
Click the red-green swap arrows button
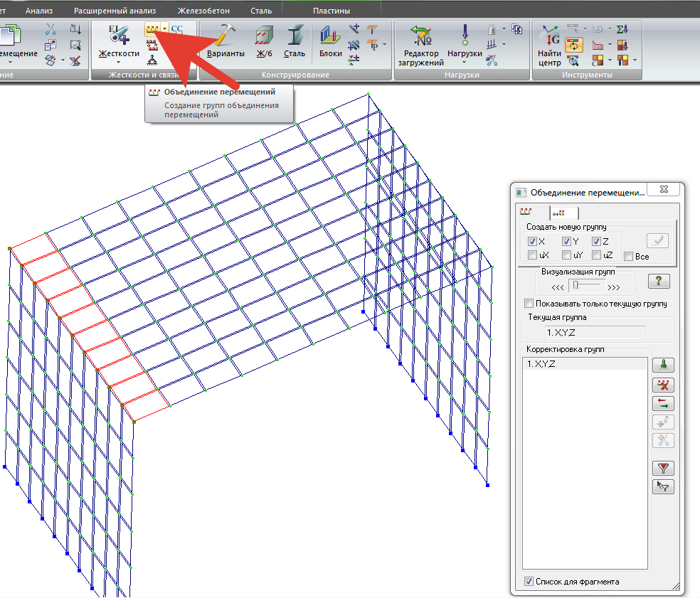pos(663,404)
